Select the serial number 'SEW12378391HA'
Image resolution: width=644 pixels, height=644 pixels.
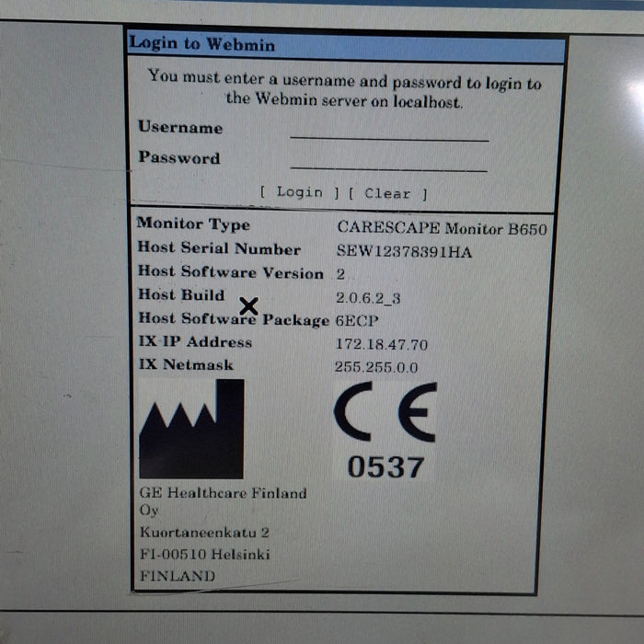pos(404,251)
